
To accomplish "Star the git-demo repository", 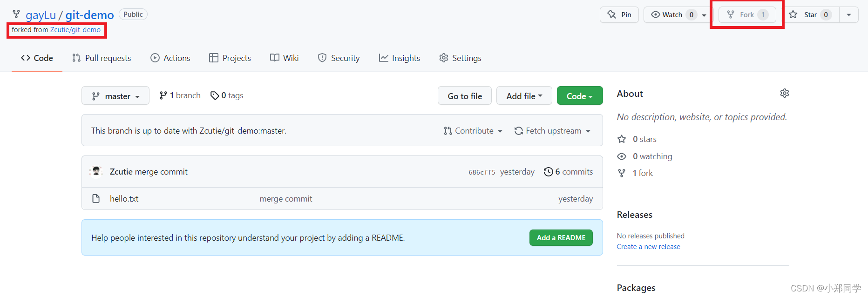I will (x=811, y=14).
